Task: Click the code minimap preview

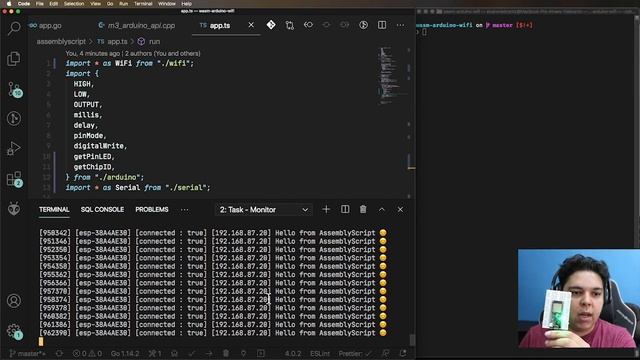Action: 391,76
